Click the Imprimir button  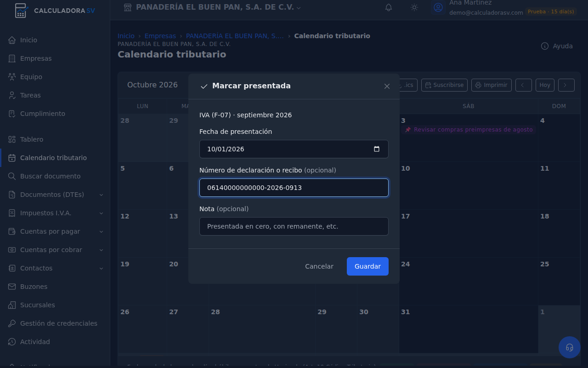[491, 85]
